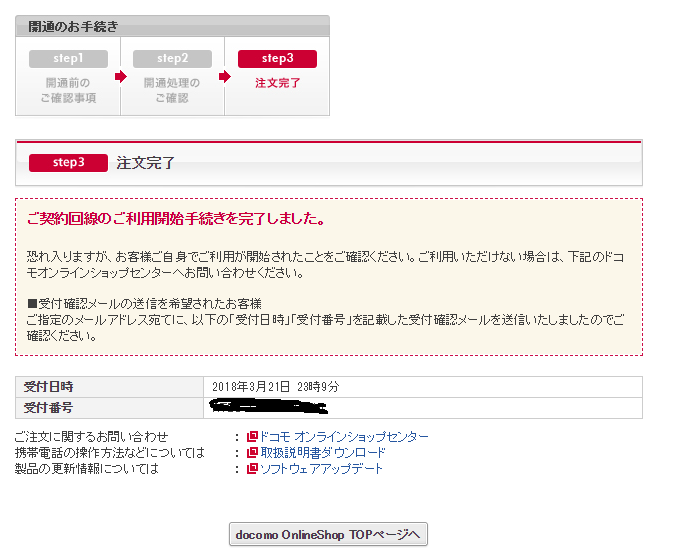
Task: Click the 開通のお手続き panel header
Action: pyautogui.click(x=73, y=27)
